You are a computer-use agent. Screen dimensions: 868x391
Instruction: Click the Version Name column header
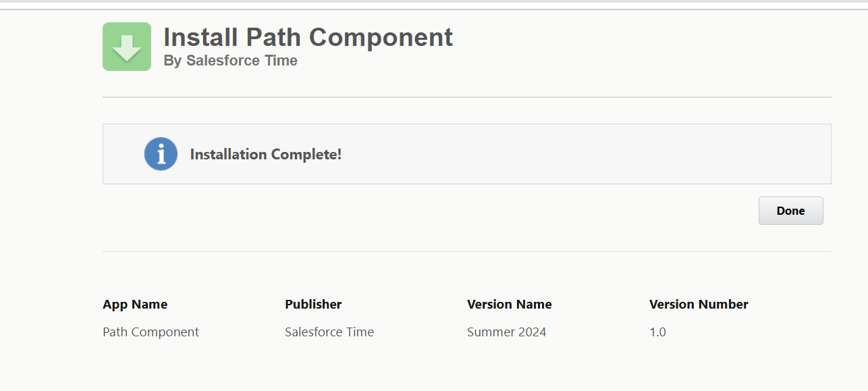(x=509, y=304)
